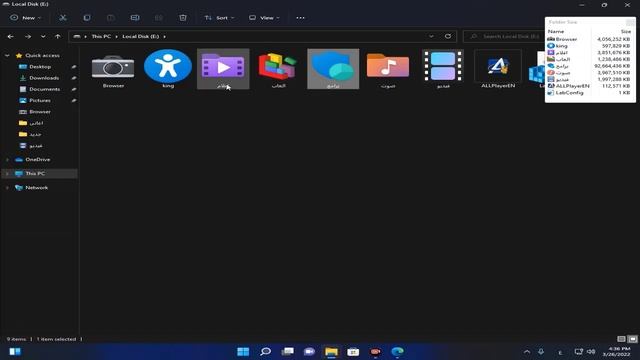This screenshot has height=360, width=640.
Task: Open the Windows Start menu
Action: click(243, 351)
